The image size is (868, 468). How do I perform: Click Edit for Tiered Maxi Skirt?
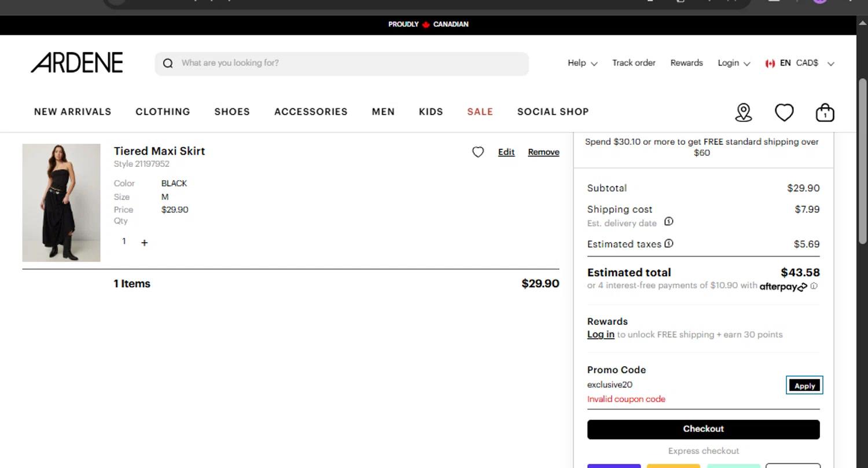click(506, 152)
